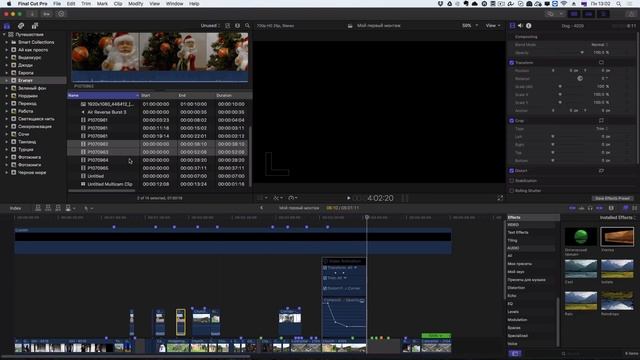Expand the Smart Collections folder

point(7,42)
